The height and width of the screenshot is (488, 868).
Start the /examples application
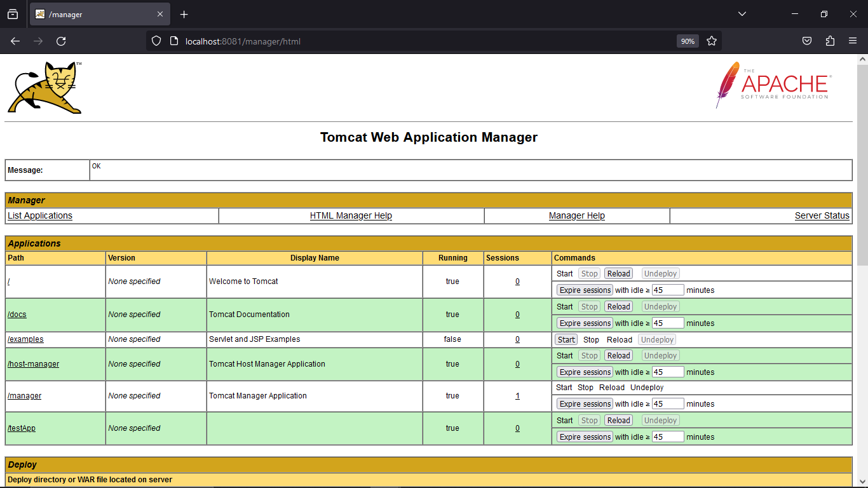coord(566,340)
